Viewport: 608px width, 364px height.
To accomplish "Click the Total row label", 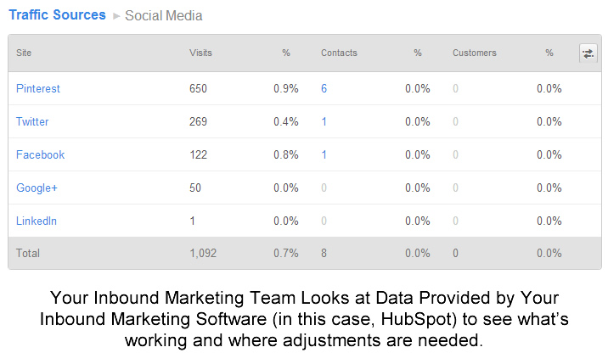I will pyautogui.click(x=28, y=253).
